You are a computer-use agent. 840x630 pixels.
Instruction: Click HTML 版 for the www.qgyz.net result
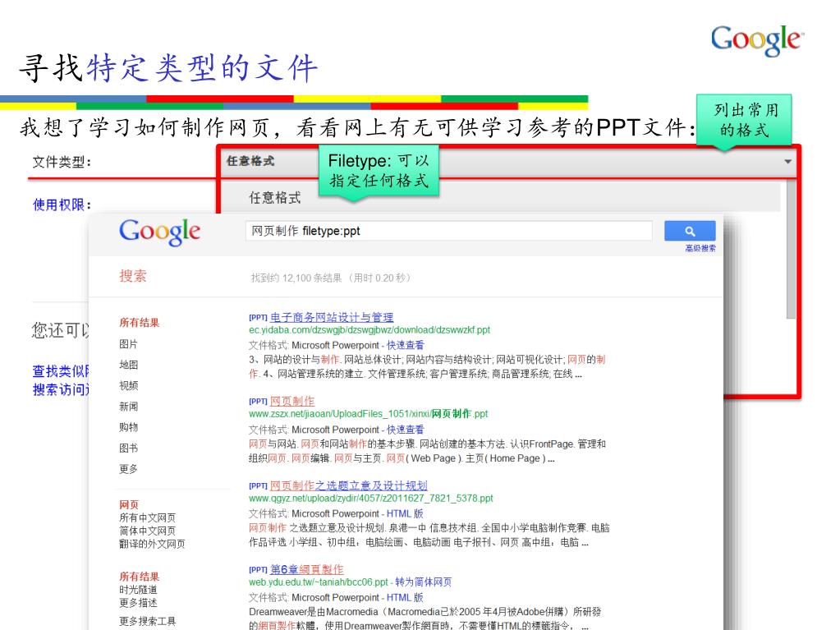tap(405, 513)
